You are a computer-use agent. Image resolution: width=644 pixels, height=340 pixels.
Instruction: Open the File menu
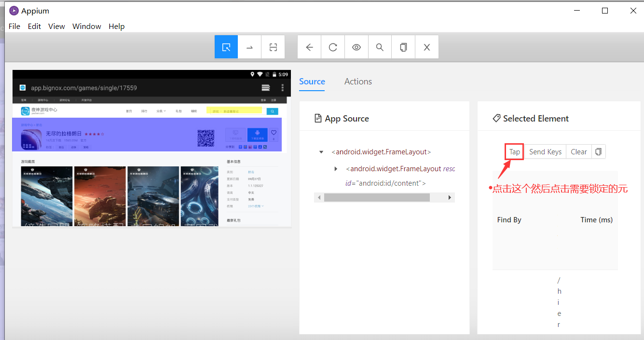[14, 26]
